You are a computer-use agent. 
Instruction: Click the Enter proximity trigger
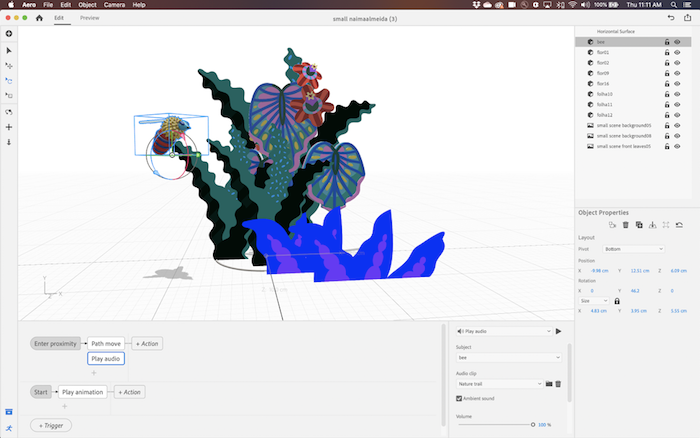(x=55, y=344)
